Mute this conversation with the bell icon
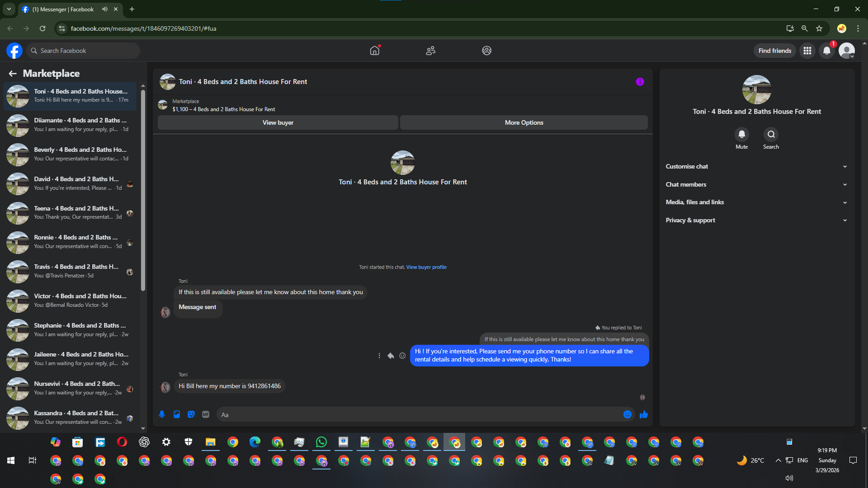Image resolution: width=868 pixels, height=488 pixels. click(x=741, y=134)
